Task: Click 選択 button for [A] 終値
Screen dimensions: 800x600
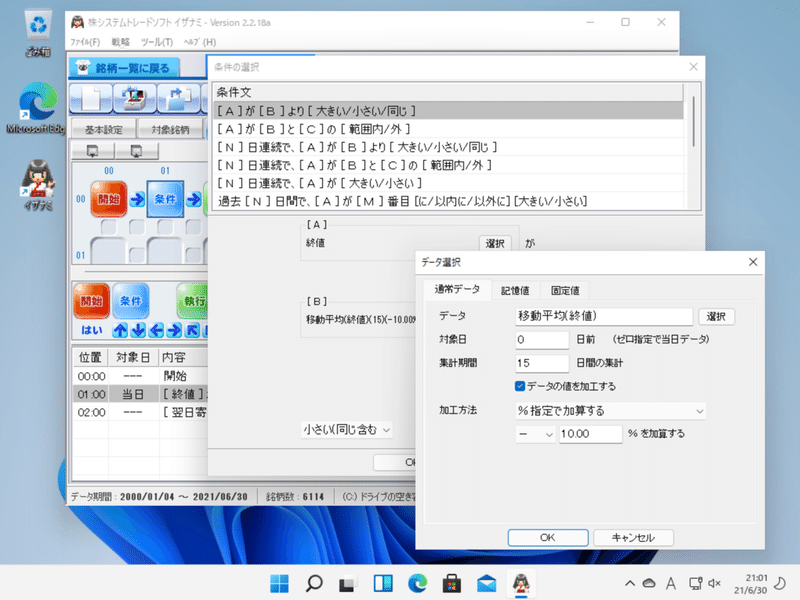Action: click(x=494, y=243)
